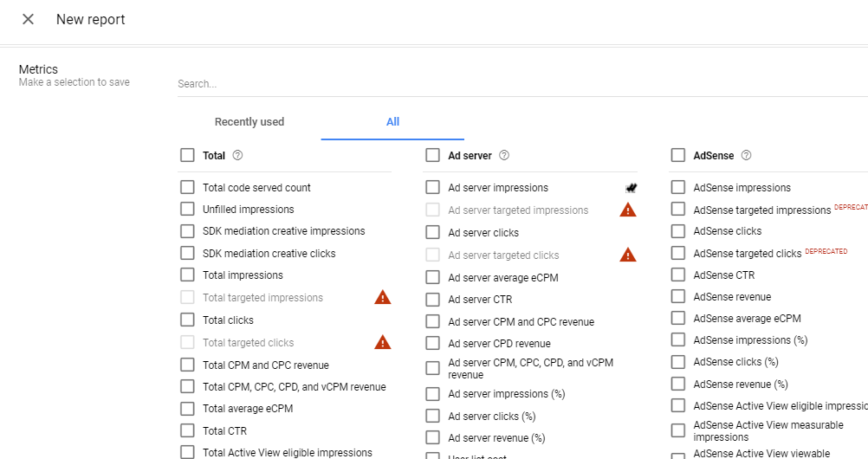Tick the AdSense group checkbox
868x459 pixels.
tap(678, 156)
